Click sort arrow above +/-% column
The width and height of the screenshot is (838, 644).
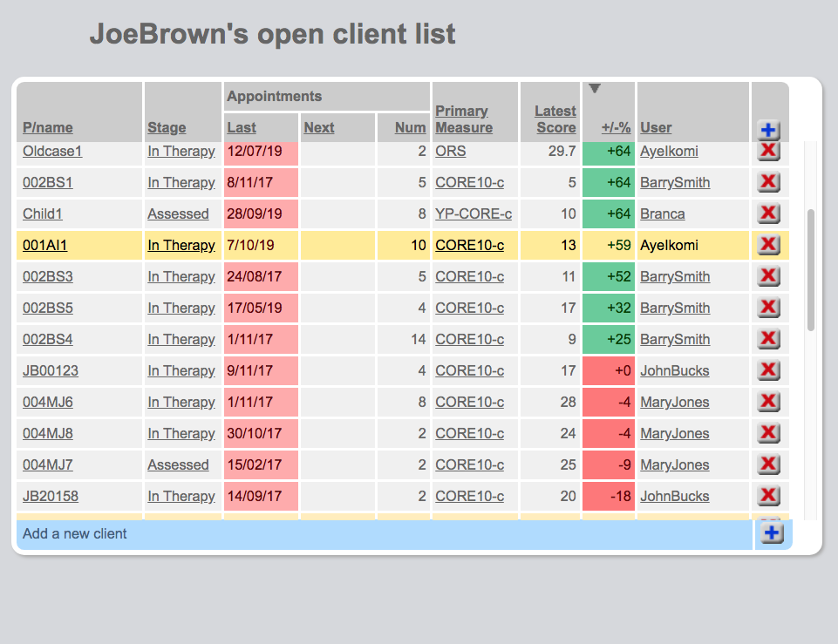[x=595, y=89]
